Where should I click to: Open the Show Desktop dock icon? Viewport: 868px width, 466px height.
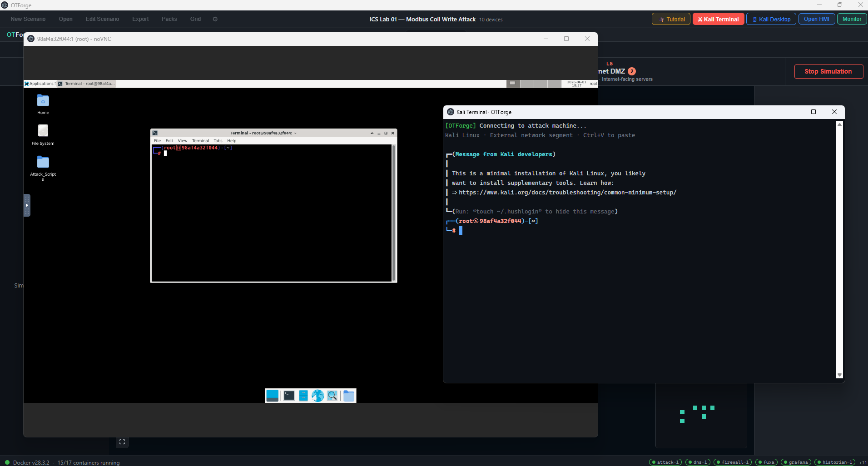[x=272, y=396]
